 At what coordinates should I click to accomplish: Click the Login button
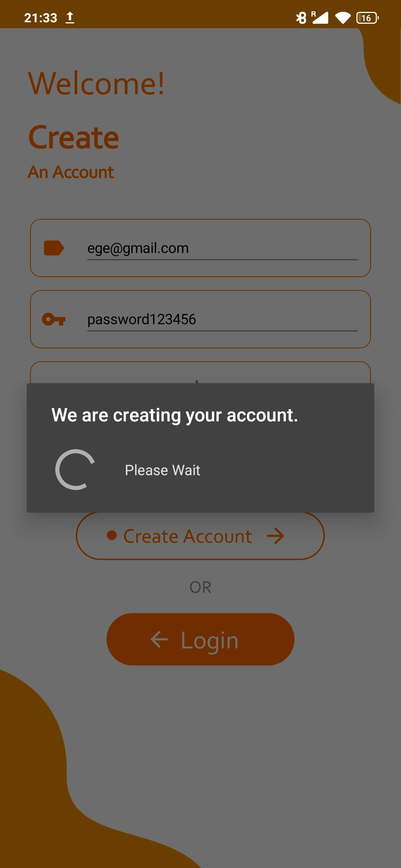pyautogui.click(x=200, y=639)
